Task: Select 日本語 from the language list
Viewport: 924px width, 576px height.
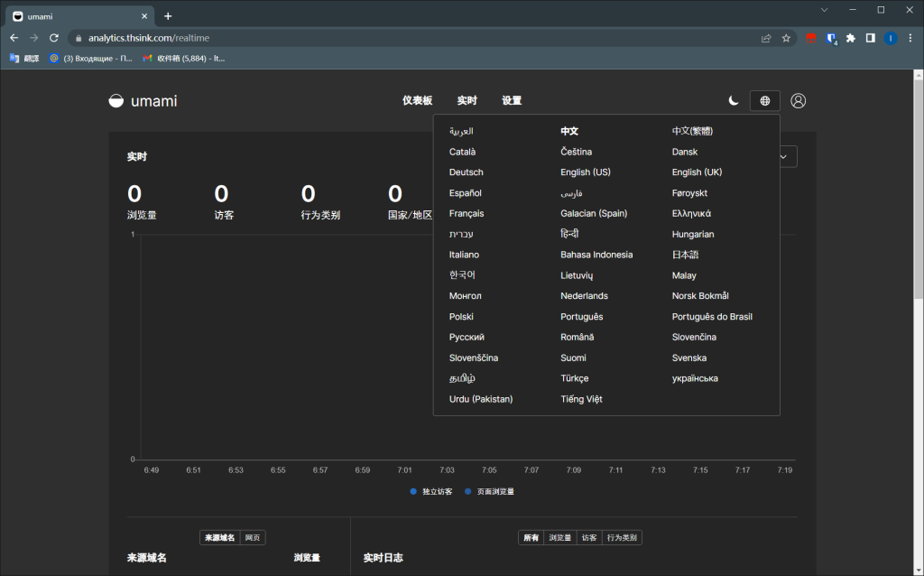Action: click(685, 254)
